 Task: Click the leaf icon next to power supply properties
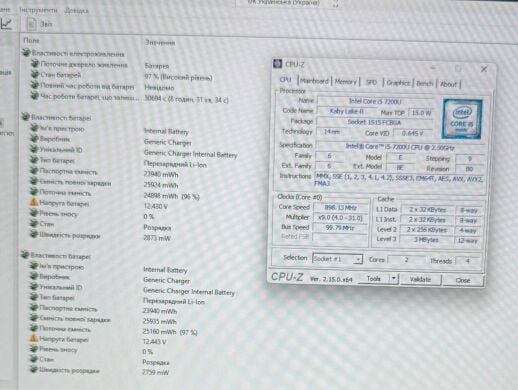click(26, 53)
